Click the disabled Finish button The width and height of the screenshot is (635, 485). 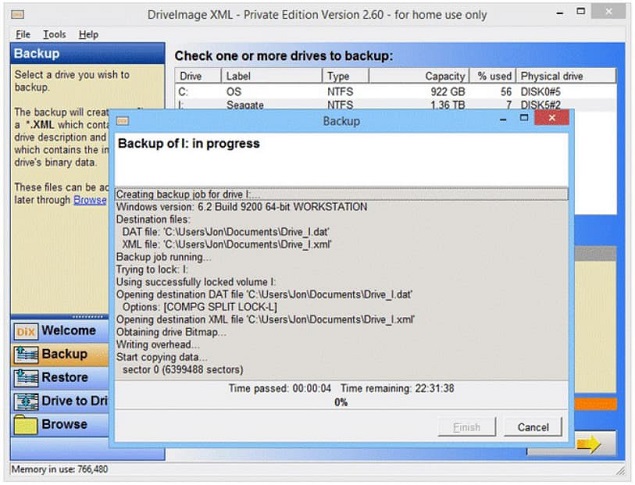(467, 427)
